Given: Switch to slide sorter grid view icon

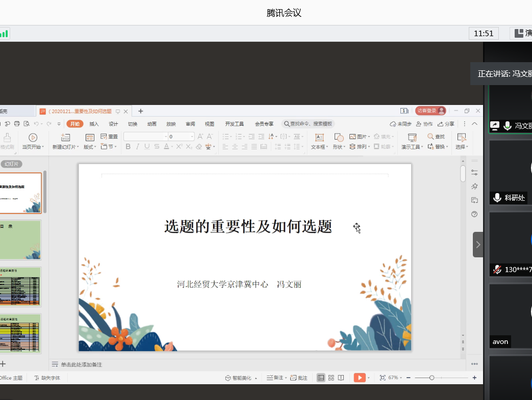Looking at the screenshot, I should (x=331, y=378).
